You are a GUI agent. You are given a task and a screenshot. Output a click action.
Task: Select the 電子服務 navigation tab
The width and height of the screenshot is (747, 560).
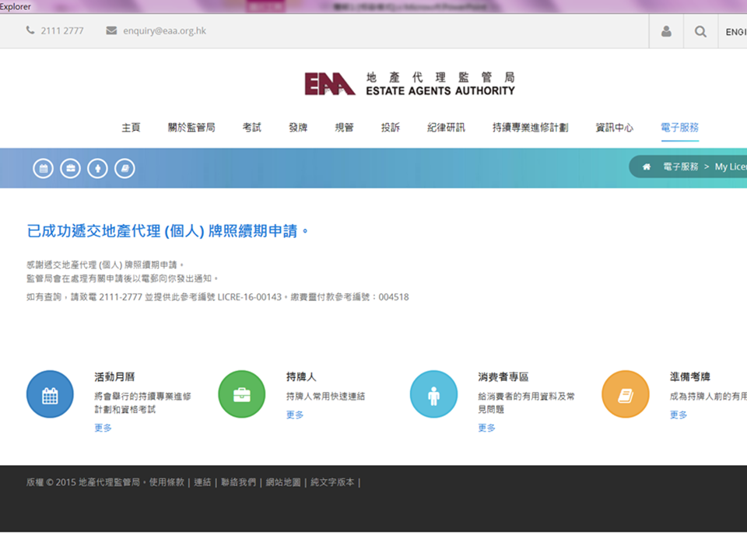pos(679,128)
